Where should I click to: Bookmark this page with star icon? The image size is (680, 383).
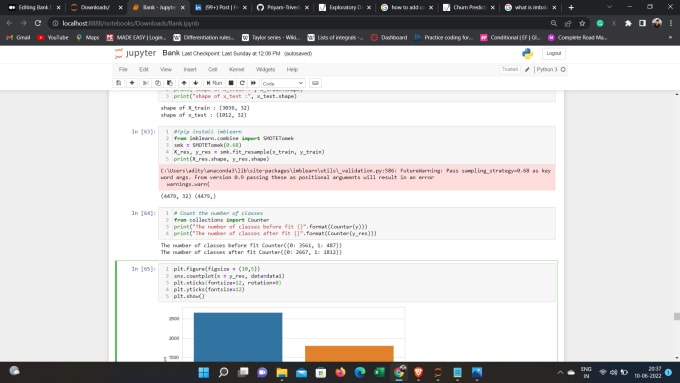pos(582,23)
